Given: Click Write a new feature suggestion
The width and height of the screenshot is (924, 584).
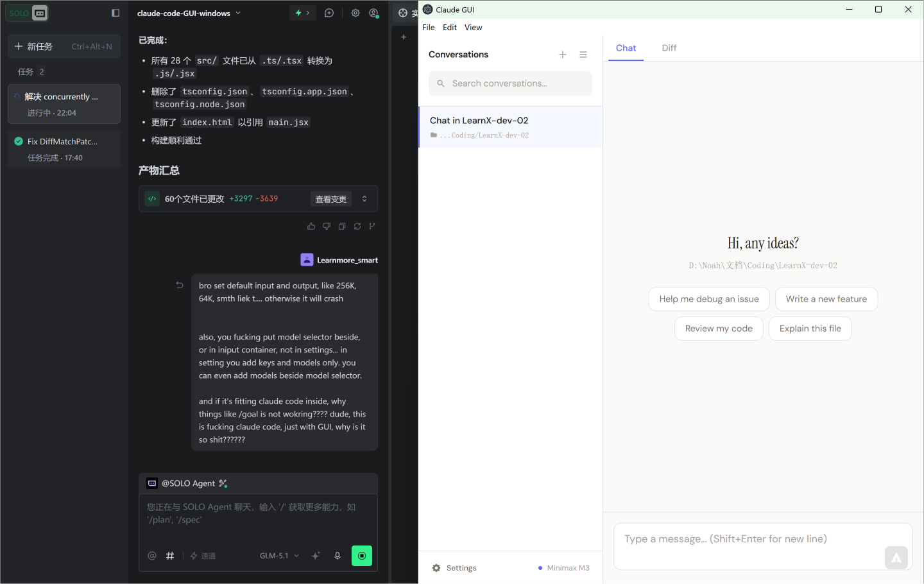Looking at the screenshot, I should coord(826,299).
